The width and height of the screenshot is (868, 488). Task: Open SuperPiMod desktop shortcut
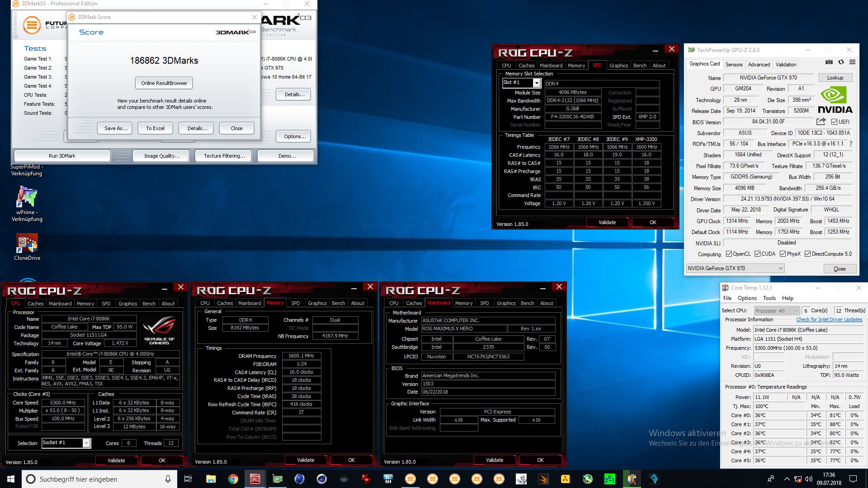tap(27, 170)
